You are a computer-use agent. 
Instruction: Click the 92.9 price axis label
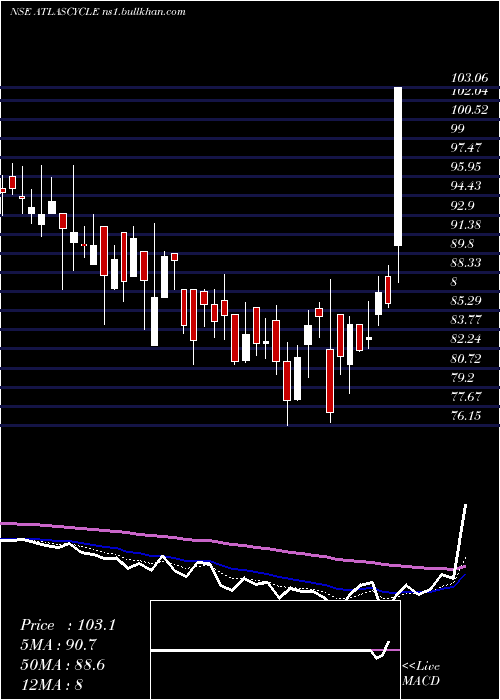(464, 206)
